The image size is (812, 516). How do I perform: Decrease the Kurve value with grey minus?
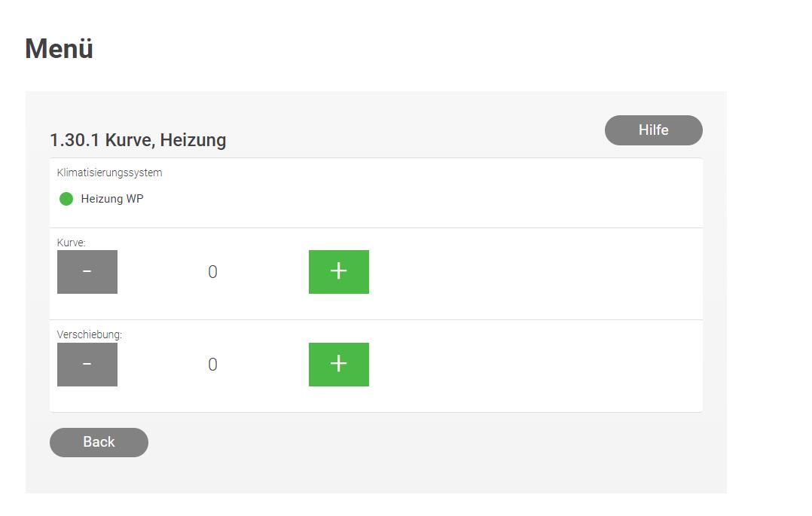coord(87,271)
